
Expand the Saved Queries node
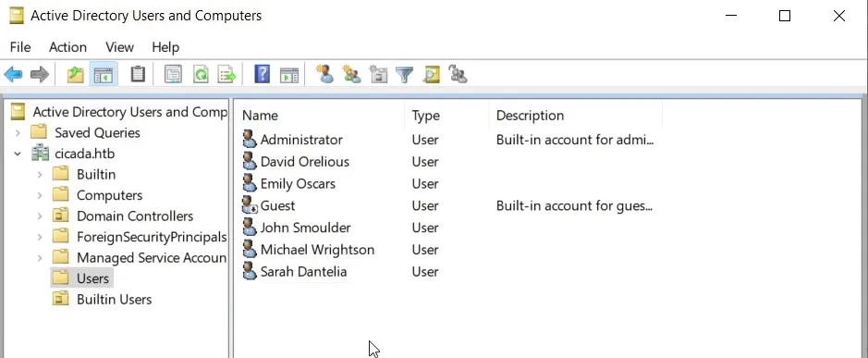(18, 133)
